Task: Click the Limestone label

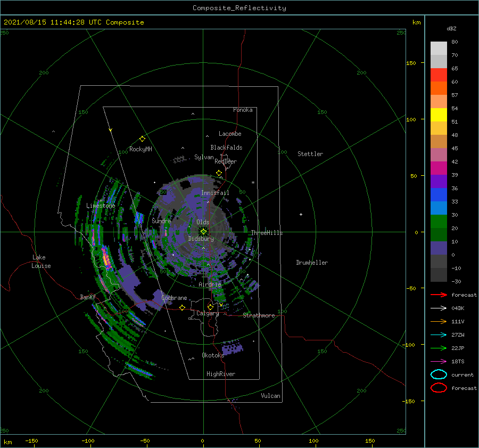Action: (101, 206)
